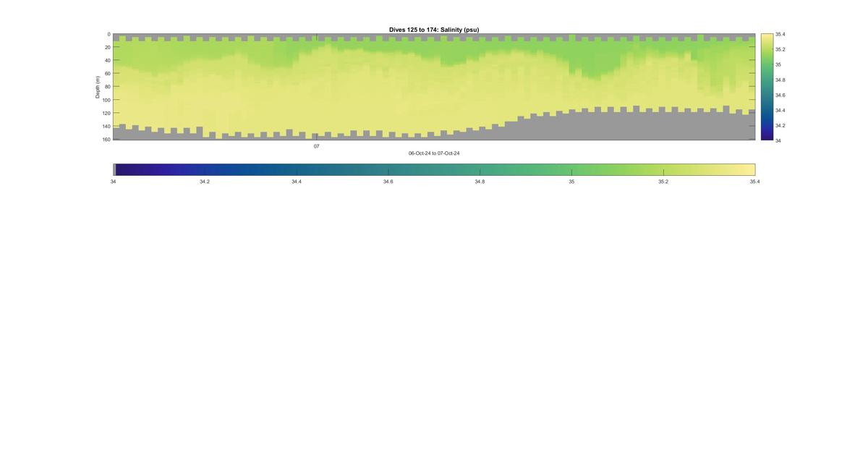Screen dimensions: 868x450
Task: Click the depth axis tick label "20"
Action: pyautogui.click(x=108, y=47)
